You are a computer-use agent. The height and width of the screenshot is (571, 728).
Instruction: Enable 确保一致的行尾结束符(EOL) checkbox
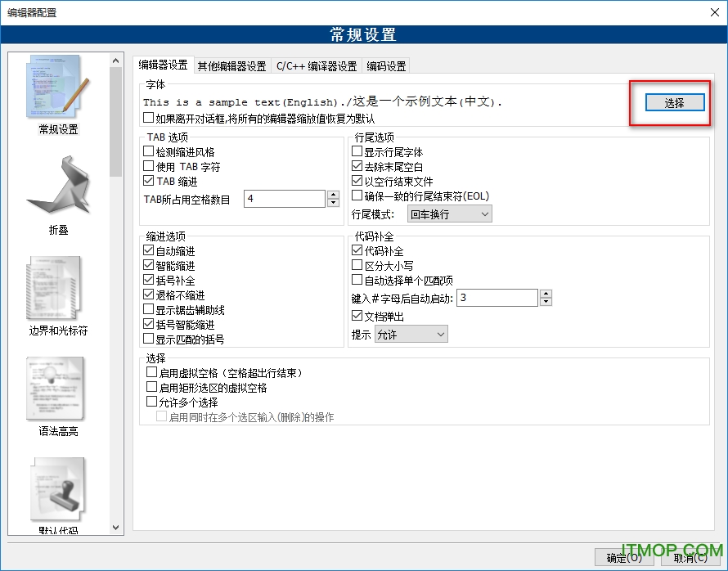click(x=357, y=196)
